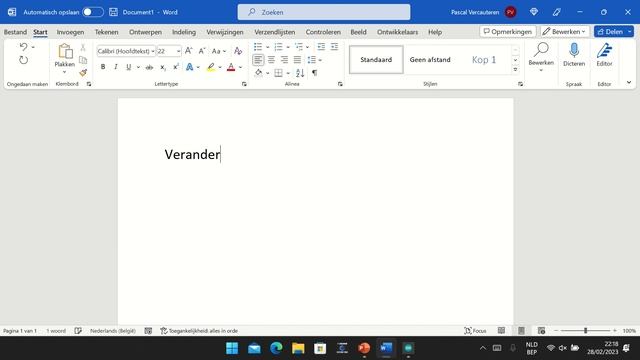The image size is (640, 360).
Task: Switch to the Ontwerpen tab
Action: (x=145, y=32)
